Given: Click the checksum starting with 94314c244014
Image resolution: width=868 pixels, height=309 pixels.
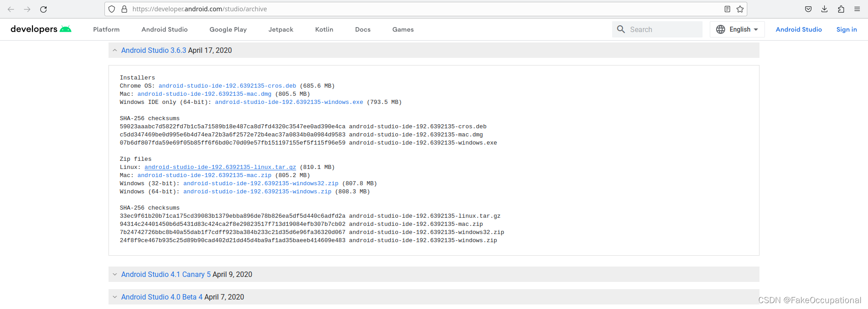Looking at the screenshot, I should coord(232,224).
